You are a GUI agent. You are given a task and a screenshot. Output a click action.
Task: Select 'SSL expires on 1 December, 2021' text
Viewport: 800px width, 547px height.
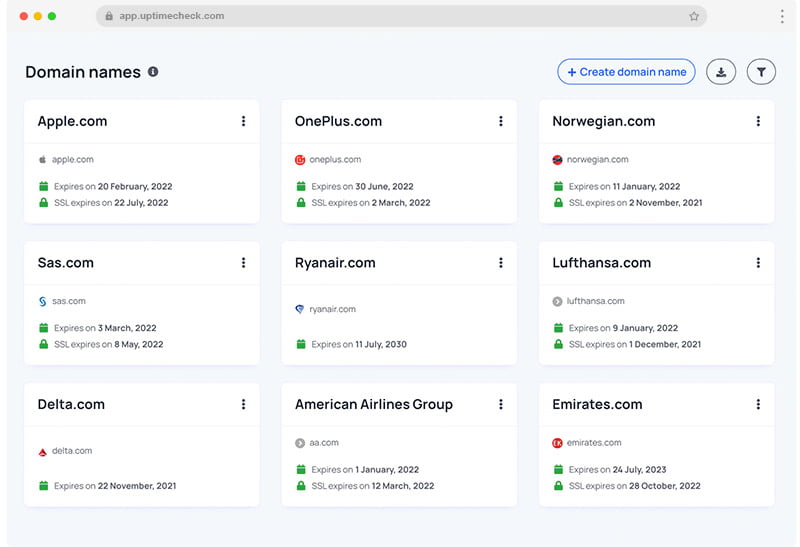(635, 344)
